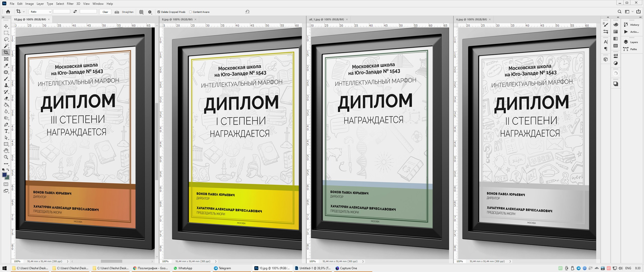Viewport: 644px width, 272px height.
Task: Expand the crop tool preset picker arrow
Action: click(x=24, y=12)
